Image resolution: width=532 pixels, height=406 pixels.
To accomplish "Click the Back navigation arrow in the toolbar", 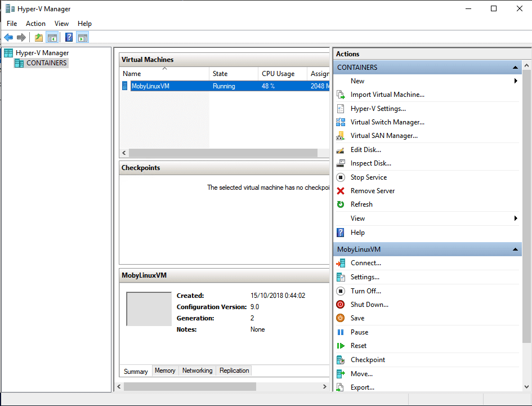I will [x=8, y=37].
